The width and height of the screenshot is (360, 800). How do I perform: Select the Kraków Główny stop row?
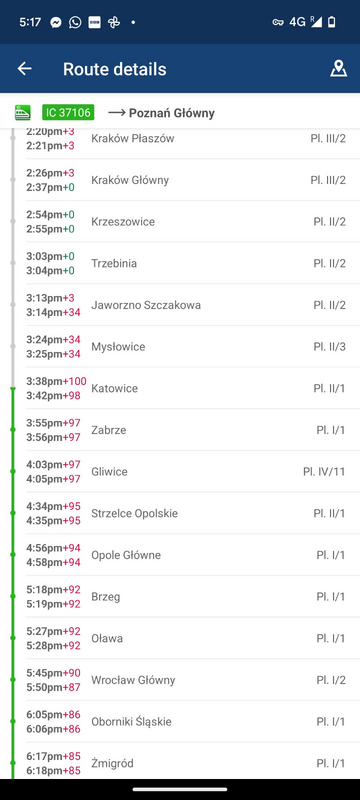click(x=187, y=180)
